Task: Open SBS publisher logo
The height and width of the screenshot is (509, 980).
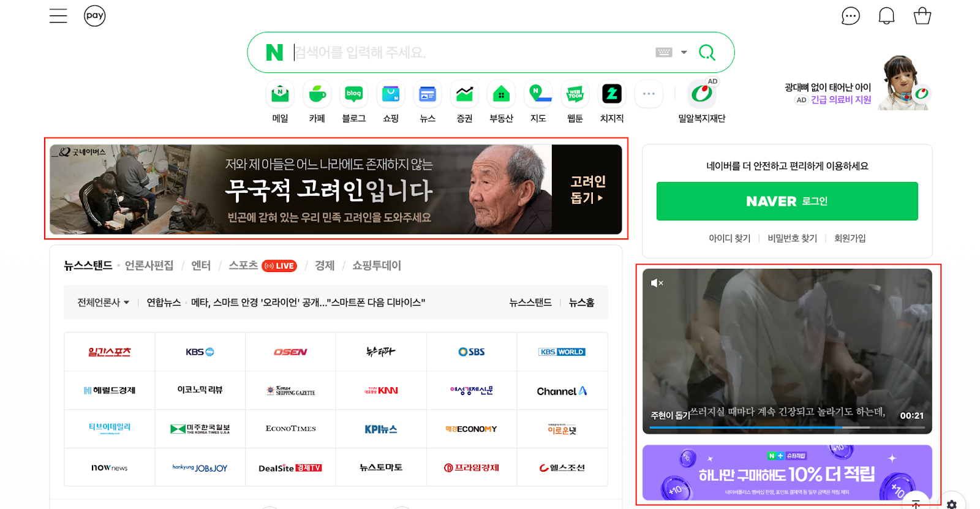Action: point(472,352)
